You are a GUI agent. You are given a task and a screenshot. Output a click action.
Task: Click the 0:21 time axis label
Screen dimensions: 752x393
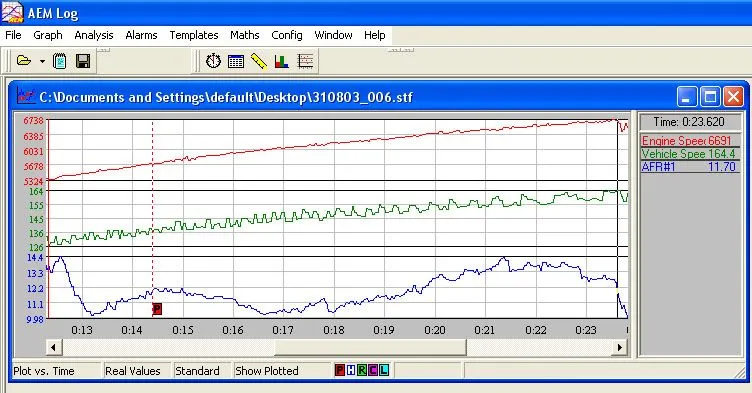pos(485,330)
